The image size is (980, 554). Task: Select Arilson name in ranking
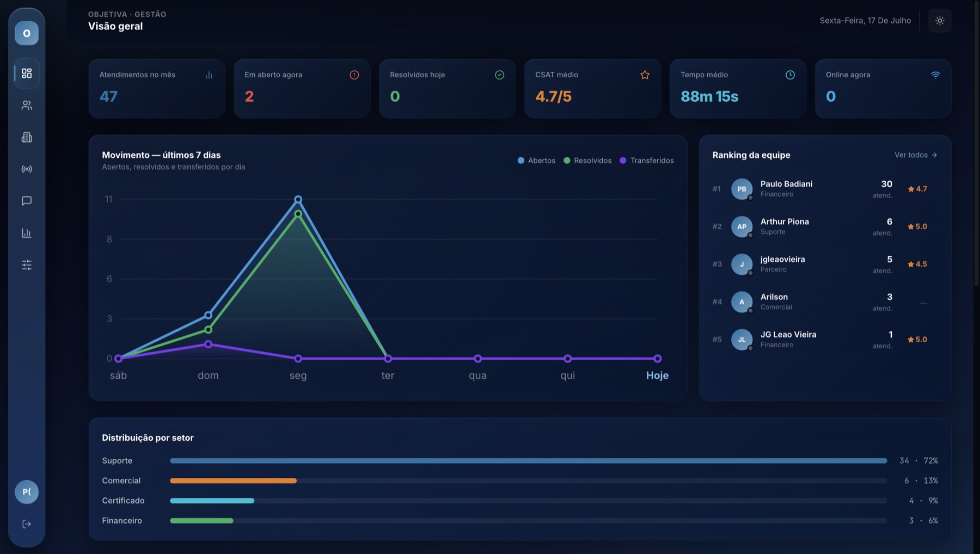[x=774, y=297]
